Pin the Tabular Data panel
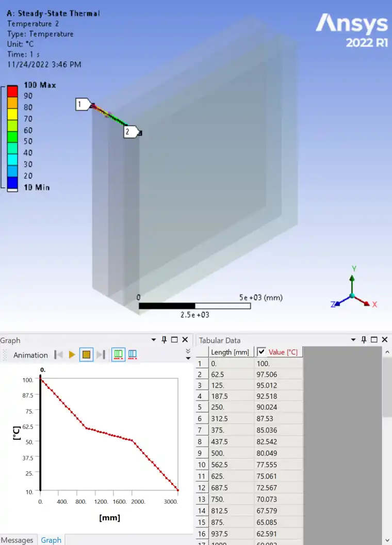Screen dimensions: 392x545 tap(364, 340)
